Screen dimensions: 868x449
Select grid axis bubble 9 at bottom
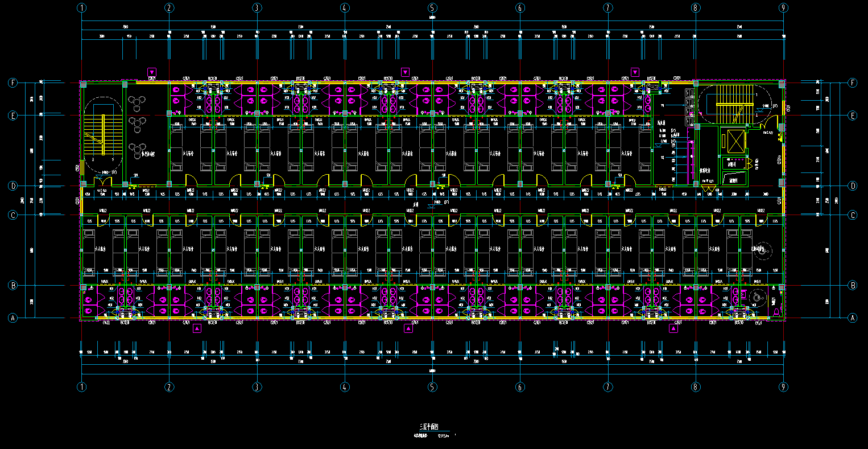(784, 387)
